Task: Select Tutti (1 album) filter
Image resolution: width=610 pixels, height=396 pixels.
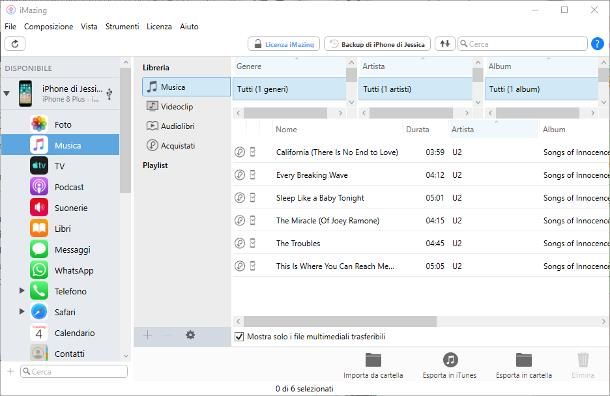Action: tap(541, 89)
